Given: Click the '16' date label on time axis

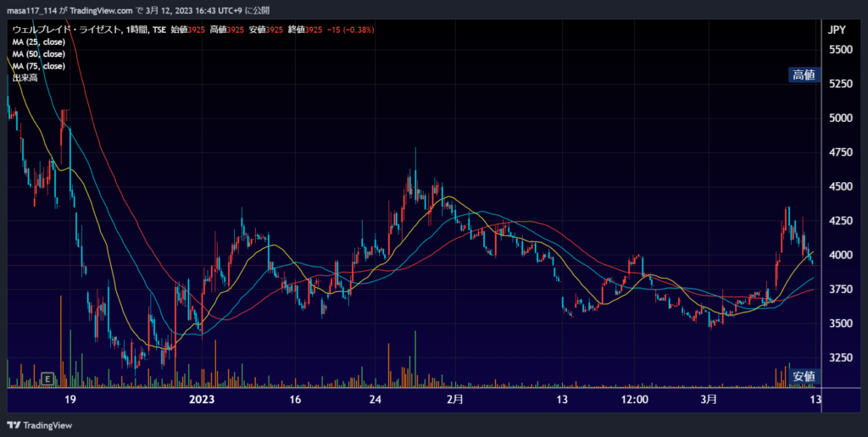Looking at the screenshot, I should (295, 400).
